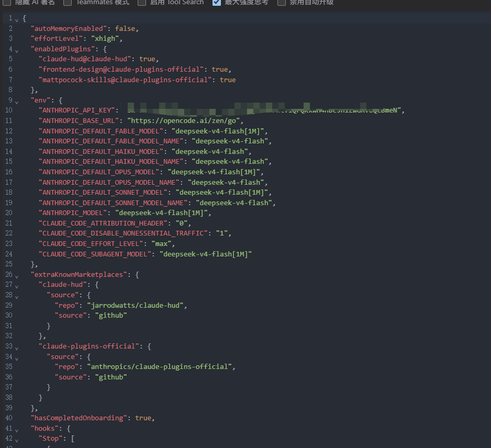This screenshot has height=448, width=491.
Task: Select the "xhigh" effortLevel value
Action: (105, 39)
